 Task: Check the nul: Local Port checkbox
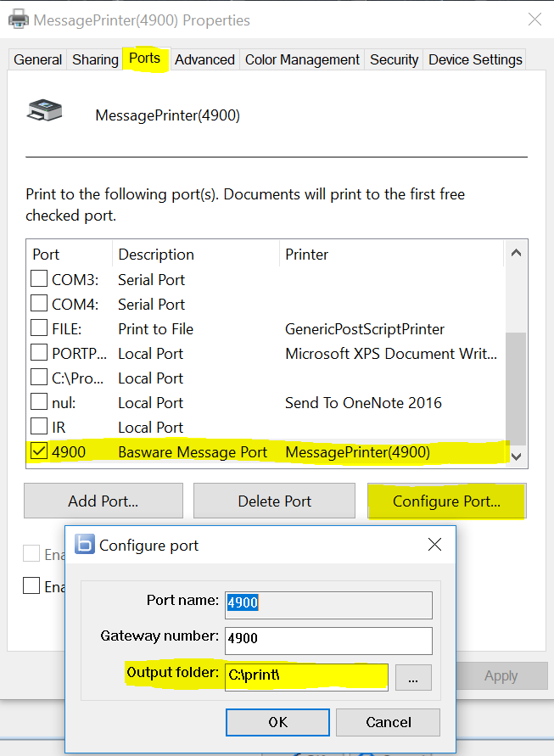[x=38, y=401]
